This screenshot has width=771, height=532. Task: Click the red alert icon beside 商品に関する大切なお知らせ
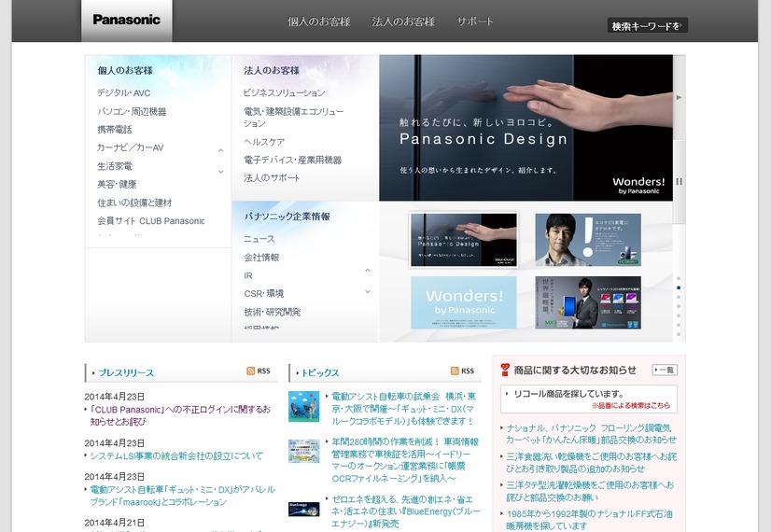coord(505,370)
